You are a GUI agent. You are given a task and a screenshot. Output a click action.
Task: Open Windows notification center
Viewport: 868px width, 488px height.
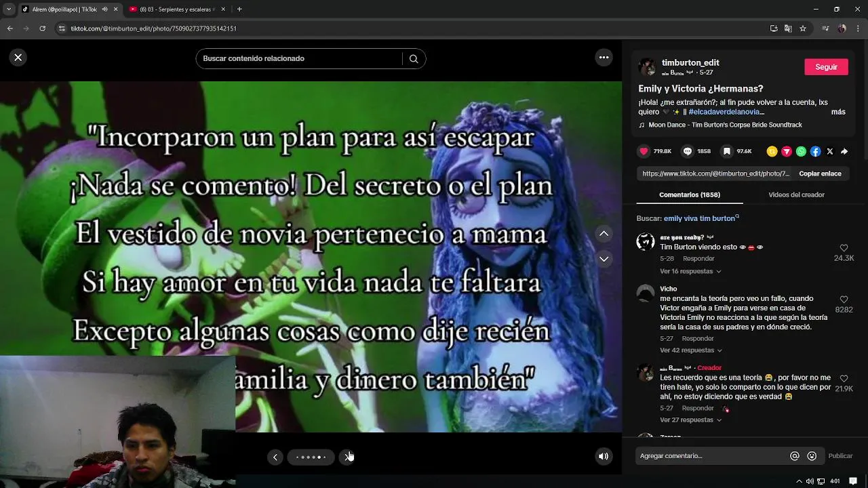point(853,481)
